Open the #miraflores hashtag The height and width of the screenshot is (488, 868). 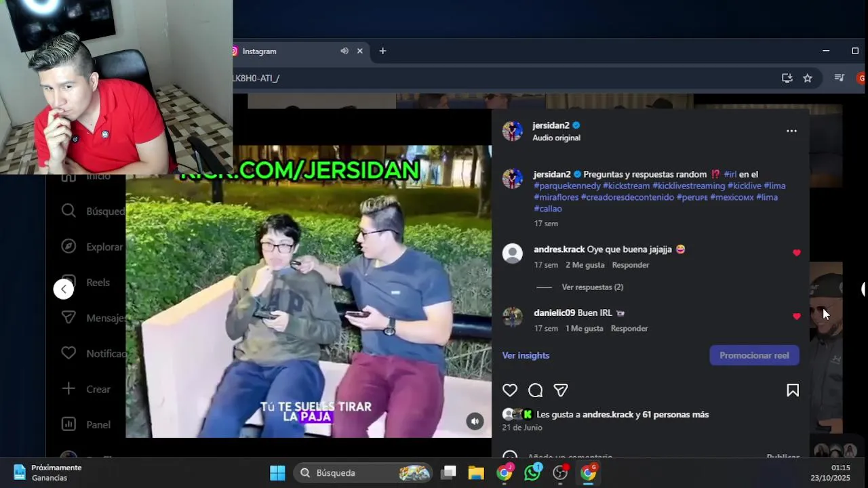tap(556, 197)
